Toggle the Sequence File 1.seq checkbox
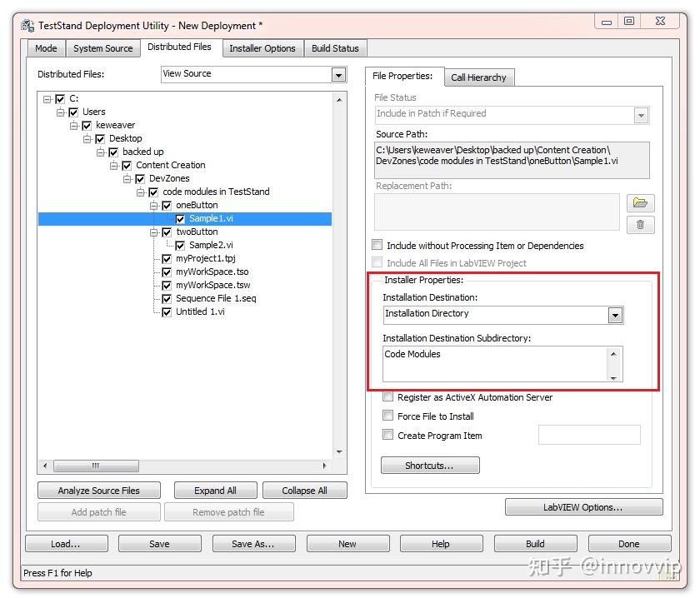The image size is (700, 598). coord(167,298)
